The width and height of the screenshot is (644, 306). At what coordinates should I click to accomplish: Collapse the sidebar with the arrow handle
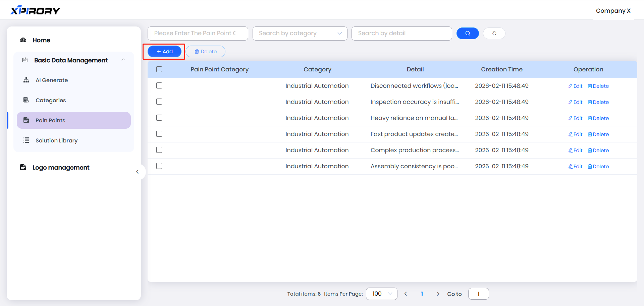pos(138,172)
